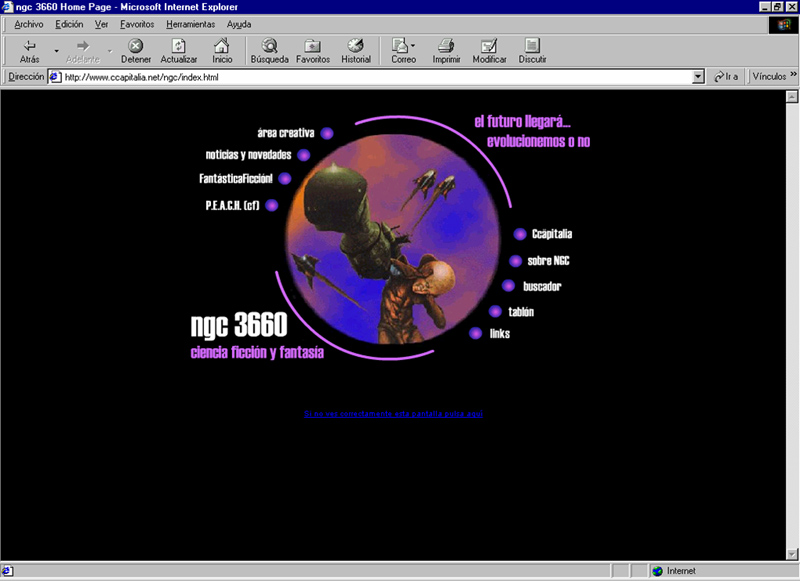The width and height of the screenshot is (800, 581).
Task: Click the Dirección address bar label
Action: click(26, 77)
